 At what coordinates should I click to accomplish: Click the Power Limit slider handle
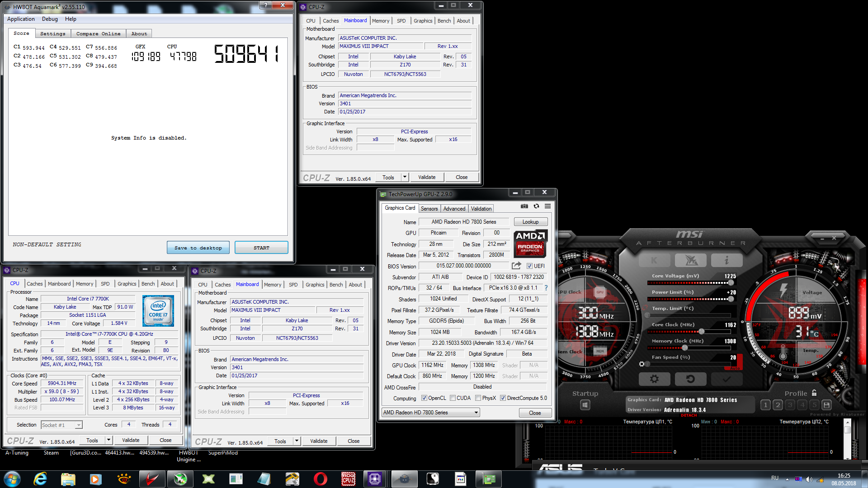pos(731,299)
